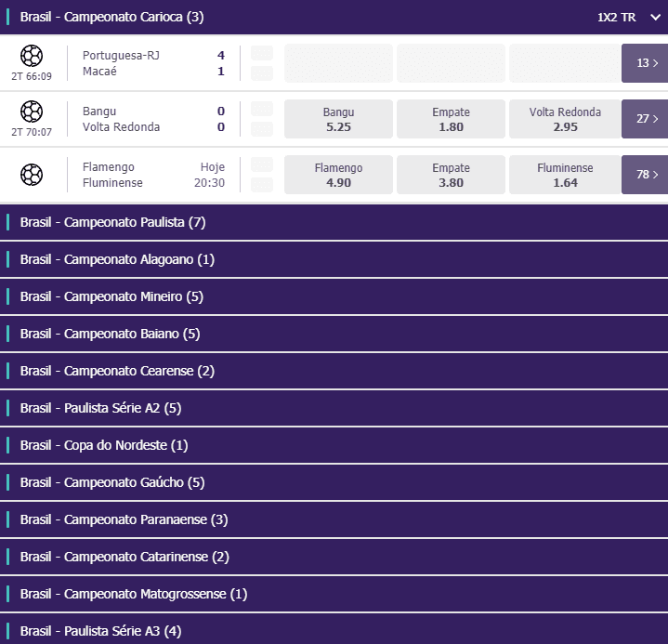The width and height of the screenshot is (668, 644).
Task: Expand Brasil - Paulista Série A2 (5)
Action: tap(334, 408)
